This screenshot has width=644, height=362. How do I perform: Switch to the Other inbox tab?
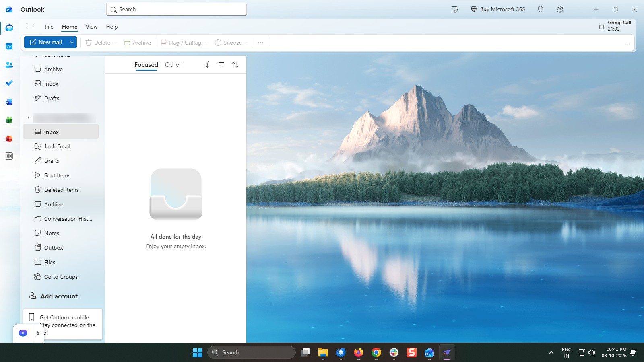click(x=173, y=64)
